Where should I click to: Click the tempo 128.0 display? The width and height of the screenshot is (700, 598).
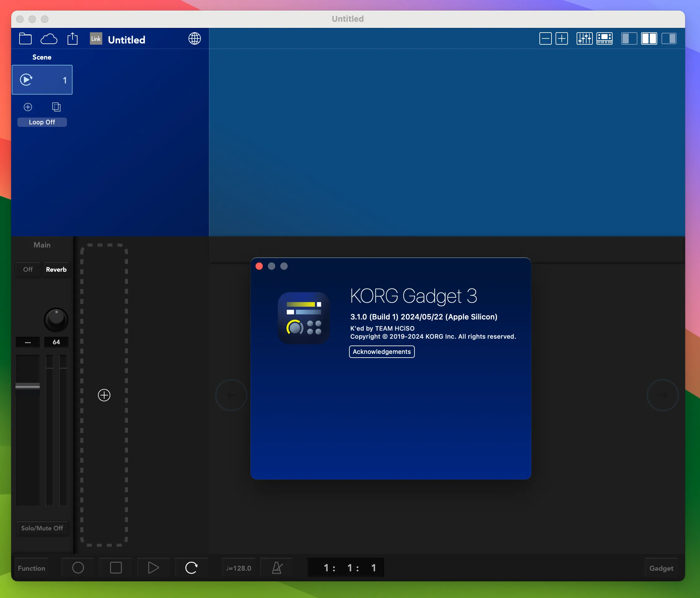(x=239, y=568)
